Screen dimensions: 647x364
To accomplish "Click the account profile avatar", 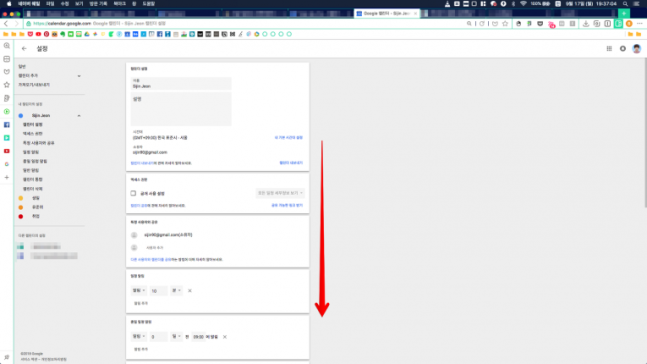I will click(637, 49).
